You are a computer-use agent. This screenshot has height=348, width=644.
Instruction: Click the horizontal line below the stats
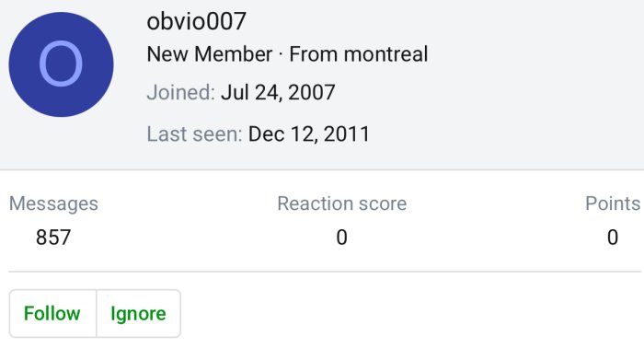(325, 272)
